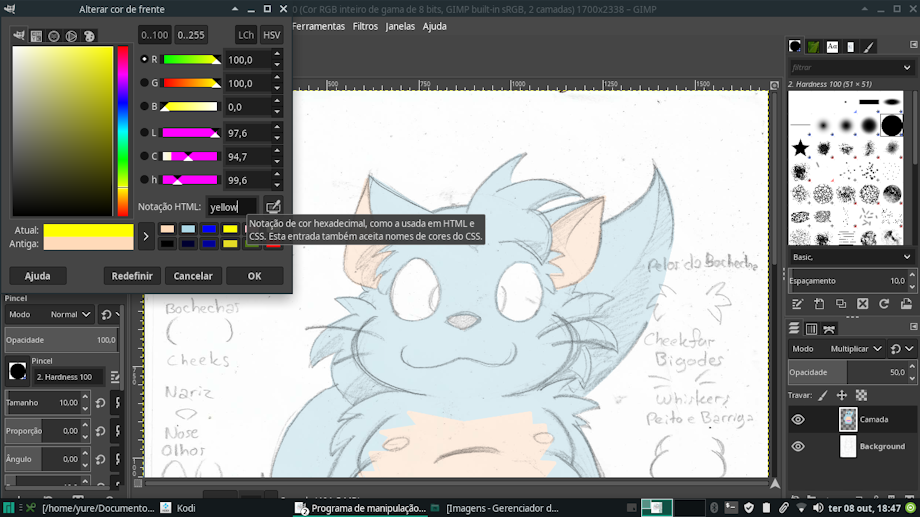Viewport: 920px width, 517px height.
Task: Open the Brush editor tab icon
Action: [x=868, y=46]
